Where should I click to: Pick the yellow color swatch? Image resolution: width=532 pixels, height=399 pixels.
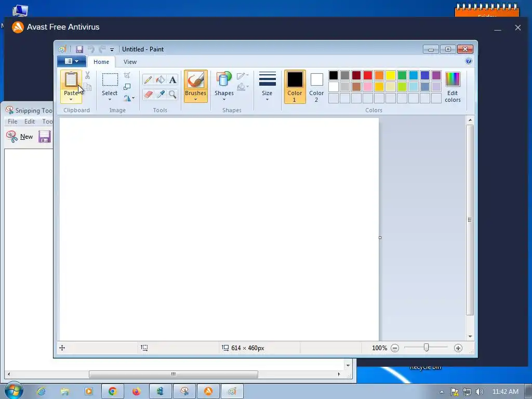point(391,75)
